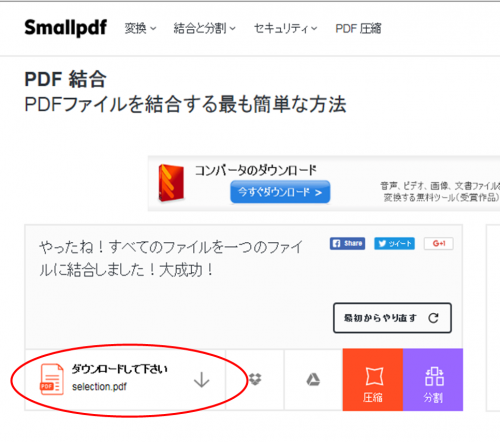Viewport: 500px width, 442px height.
Task: Click the orange 圧縮 compress tile
Action: (x=373, y=380)
